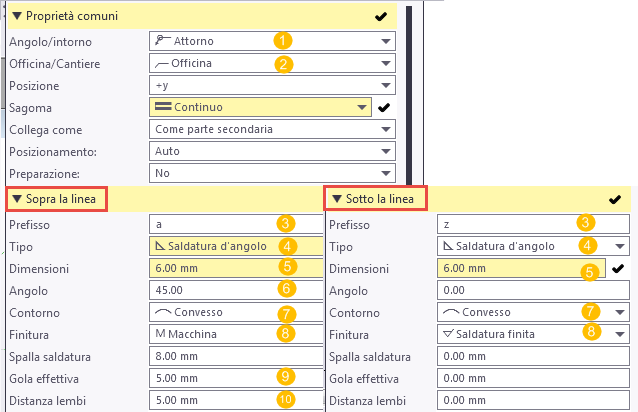This screenshot has width=638, height=412.
Task: Click the Angolo field showing 0.00
Action: (533, 290)
